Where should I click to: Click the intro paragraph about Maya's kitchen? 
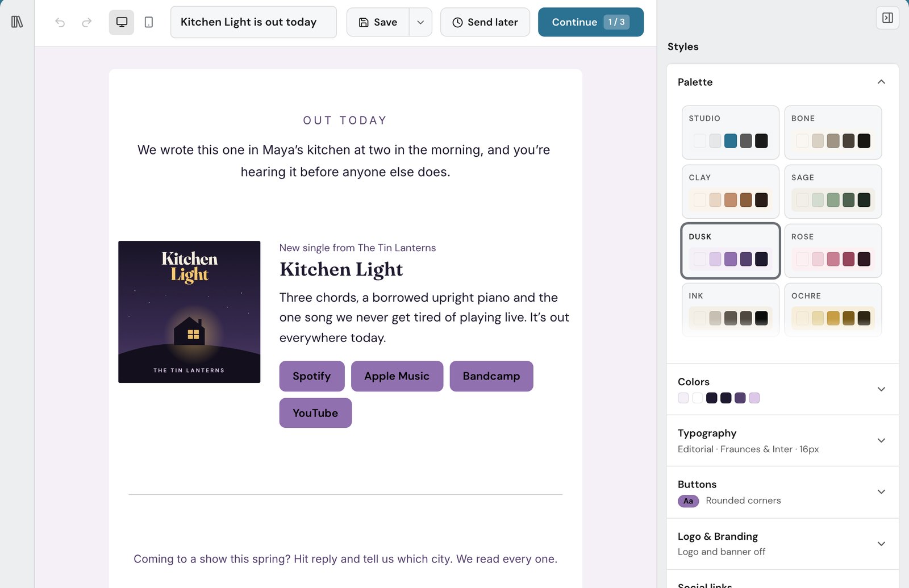tap(345, 161)
